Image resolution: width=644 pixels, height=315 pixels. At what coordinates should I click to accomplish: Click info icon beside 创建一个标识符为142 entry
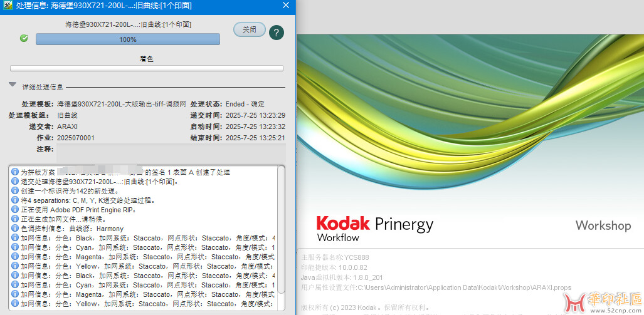tap(15, 191)
